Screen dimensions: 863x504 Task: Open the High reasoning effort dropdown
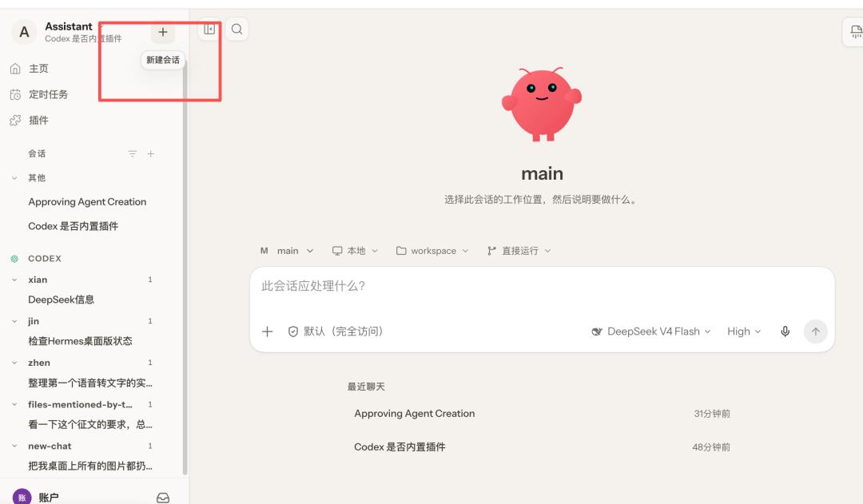[x=744, y=331]
